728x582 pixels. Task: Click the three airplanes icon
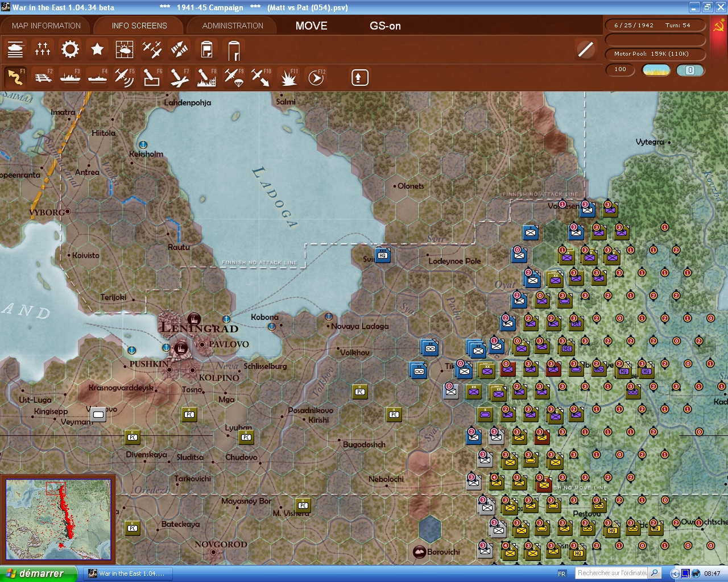(x=152, y=49)
